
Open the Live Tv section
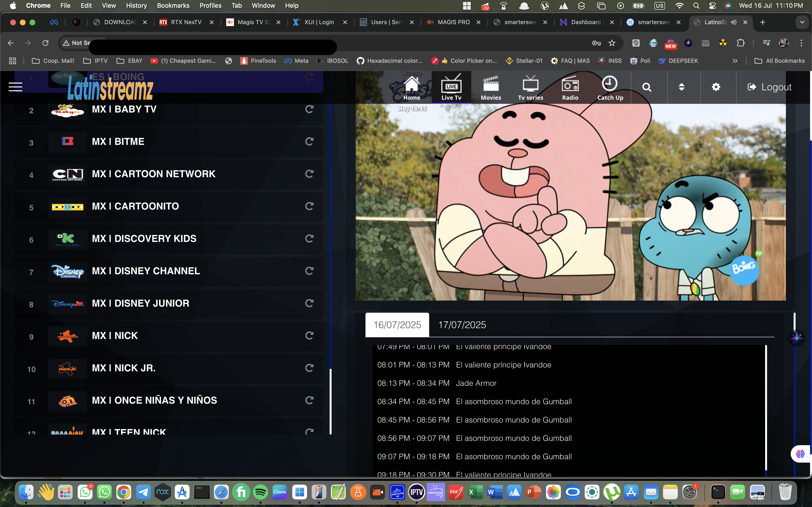tap(451, 86)
